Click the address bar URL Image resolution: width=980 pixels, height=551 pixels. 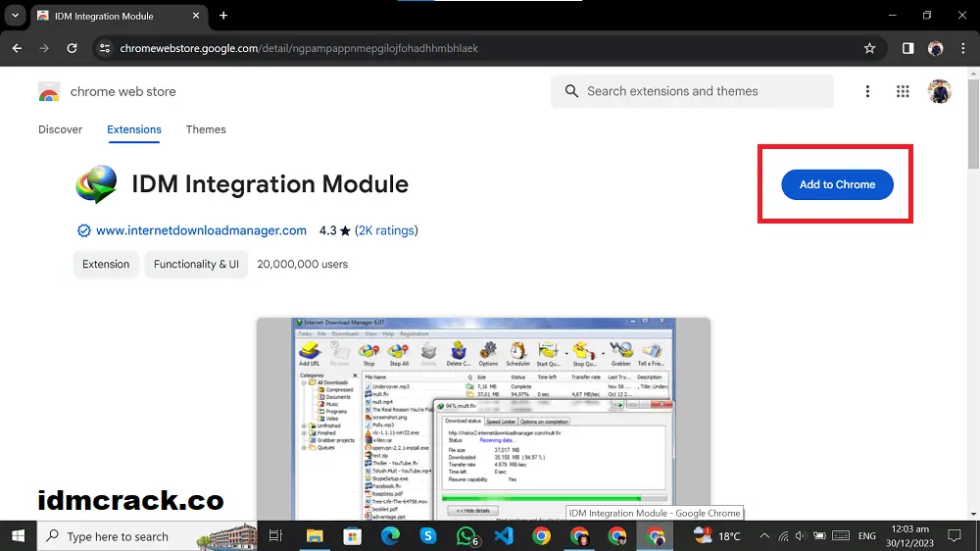299,48
